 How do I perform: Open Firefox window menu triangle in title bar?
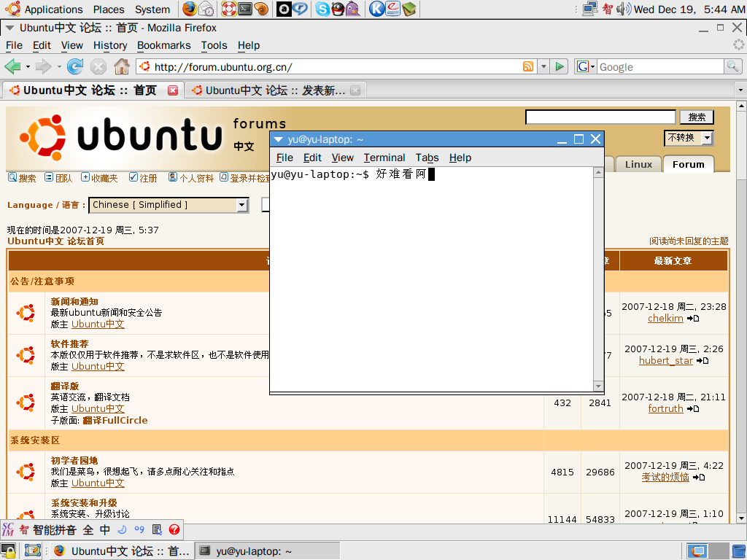pos(9,28)
